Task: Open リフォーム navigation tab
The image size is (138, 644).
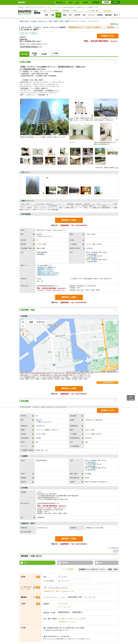Action: (91, 15)
